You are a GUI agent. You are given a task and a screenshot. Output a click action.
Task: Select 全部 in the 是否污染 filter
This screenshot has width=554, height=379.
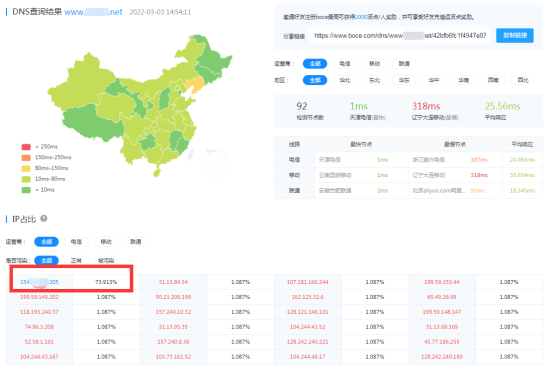47,260
